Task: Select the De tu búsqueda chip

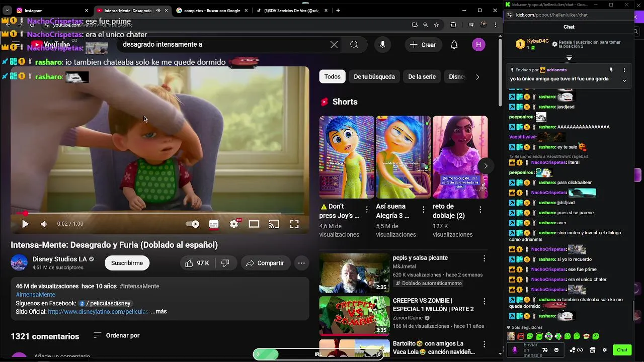Action: click(x=374, y=77)
